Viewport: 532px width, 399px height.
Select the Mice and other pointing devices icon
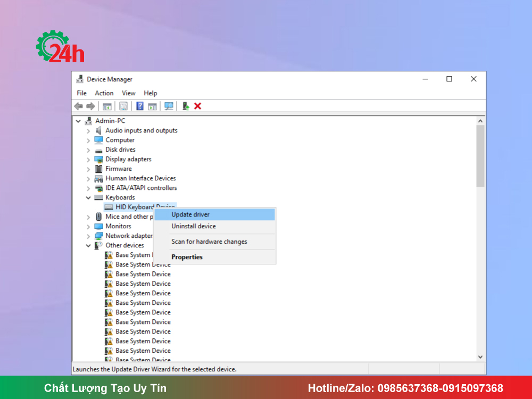[98, 217]
